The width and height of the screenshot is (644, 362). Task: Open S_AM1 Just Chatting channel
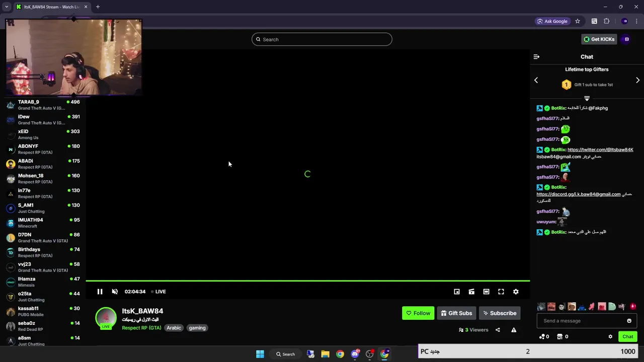pos(43,208)
